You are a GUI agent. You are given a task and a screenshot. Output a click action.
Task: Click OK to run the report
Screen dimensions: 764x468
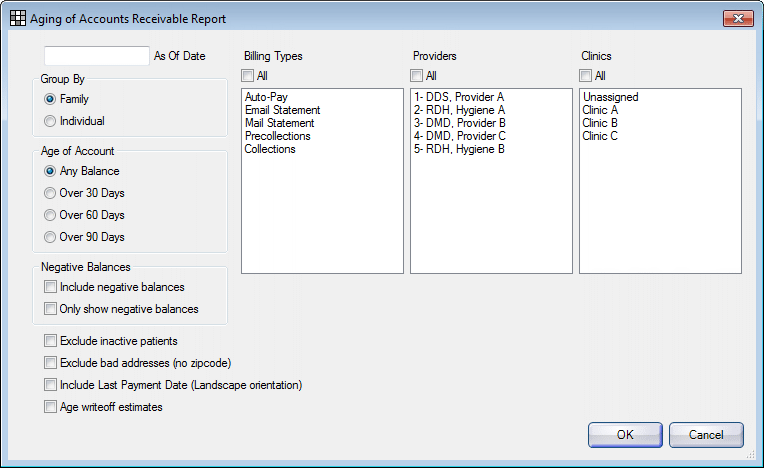pyautogui.click(x=625, y=435)
